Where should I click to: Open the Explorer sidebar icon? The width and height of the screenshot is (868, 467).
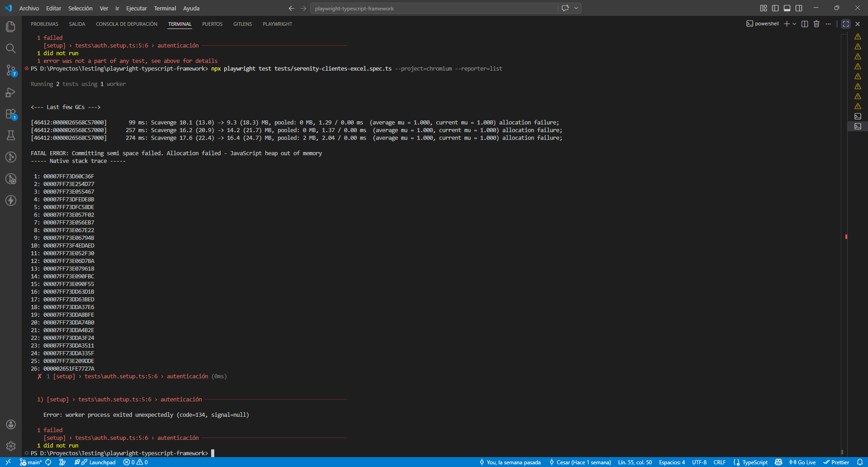click(x=11, y=27)
